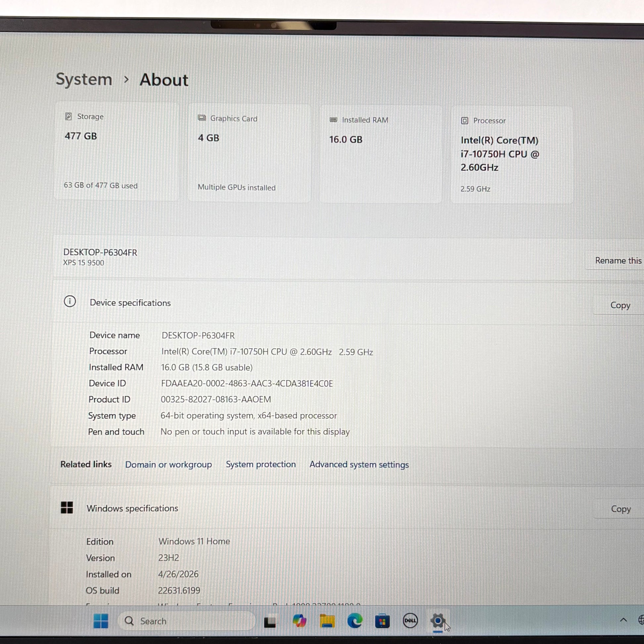Open Microsoft Store from taskbar

click(x=382, y=621)
